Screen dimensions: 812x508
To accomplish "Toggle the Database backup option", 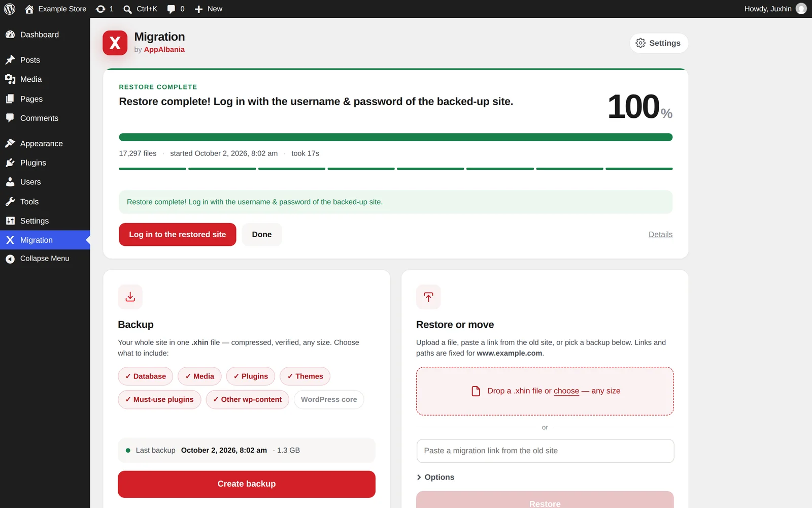I will coord(146,376).
